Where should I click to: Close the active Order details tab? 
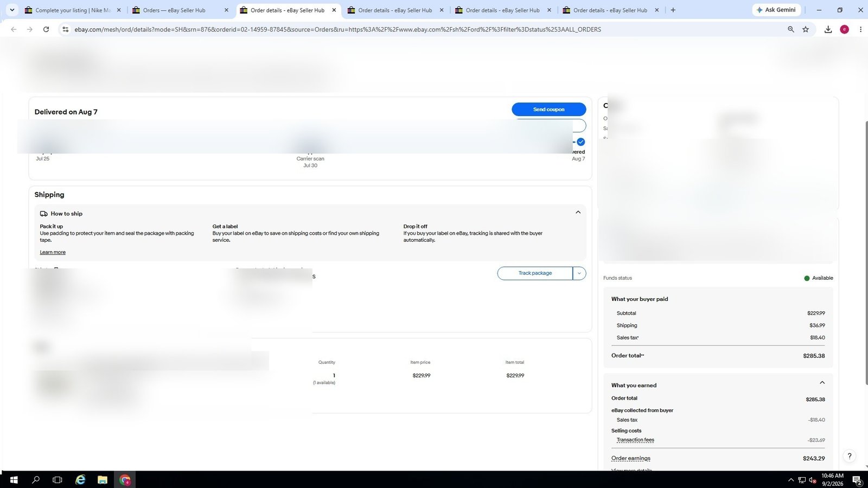point(334,10)
